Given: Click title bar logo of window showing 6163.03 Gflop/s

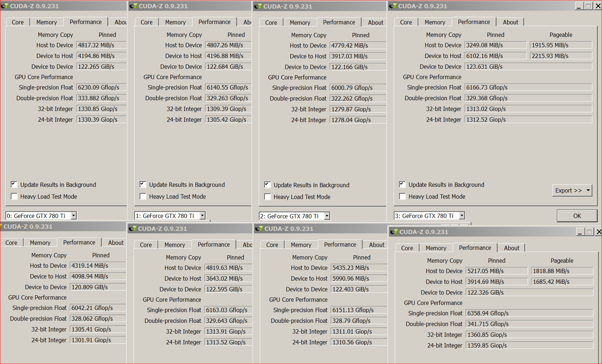Looking at the screenshot, I should pos(132,228).
